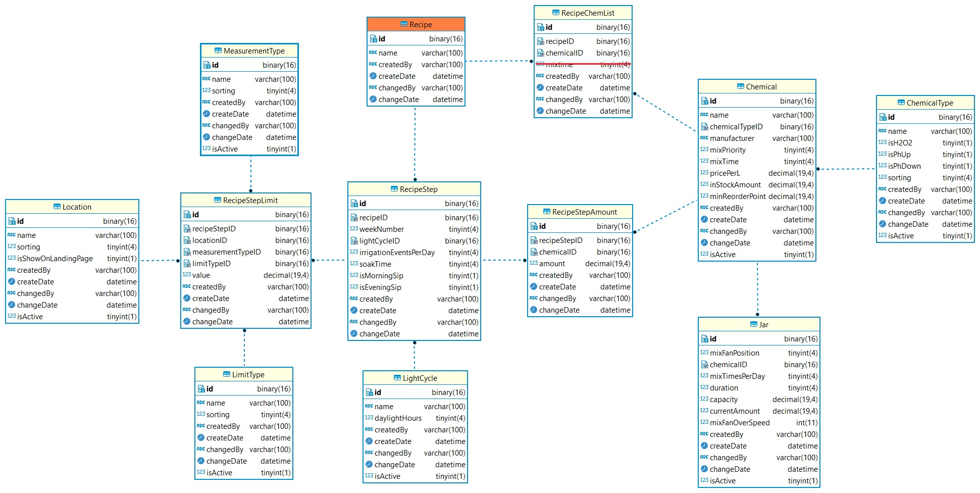The image size is (980, 493).
Task: Click the numeric icon beside isShowOnLandingPage
Action: pyautogui.click(x=11, y=258)
